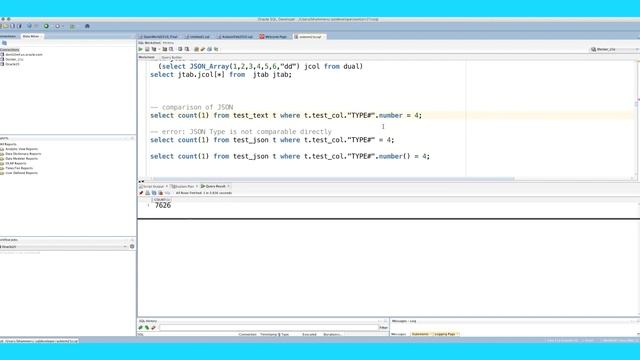Open Logging Page tab in Messages log
Screen dimensions: 640x360
(x=445, y=334)
